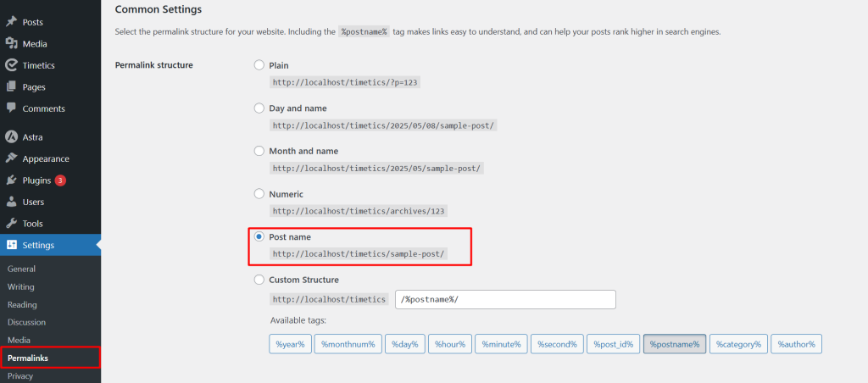Open the Comments bubble icon
868x383 pixels.
tap(11, 108)
